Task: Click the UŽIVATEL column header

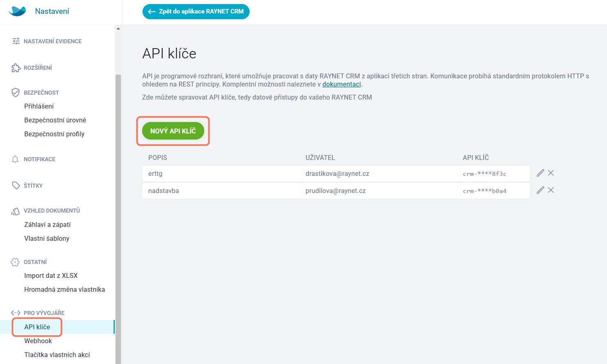Action: tap(320, 158)
